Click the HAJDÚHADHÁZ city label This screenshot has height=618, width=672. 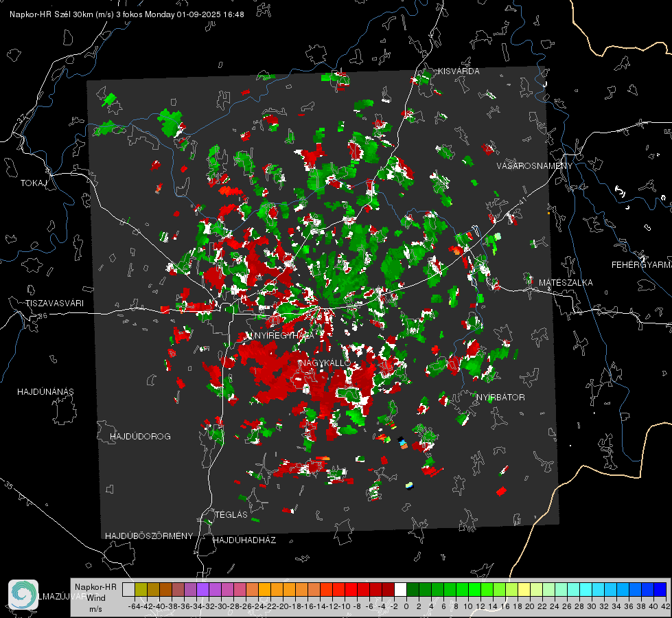(x=244, y=540)
